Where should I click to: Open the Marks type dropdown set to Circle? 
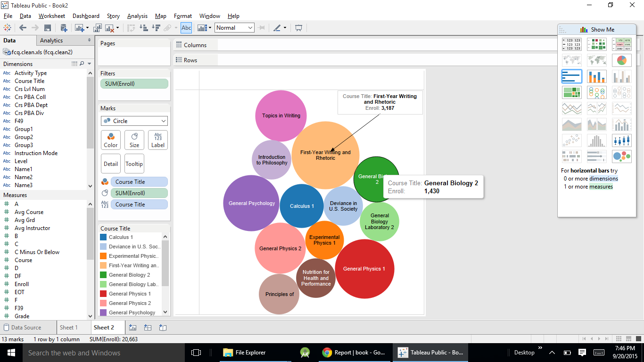click(x=134, y=121)
